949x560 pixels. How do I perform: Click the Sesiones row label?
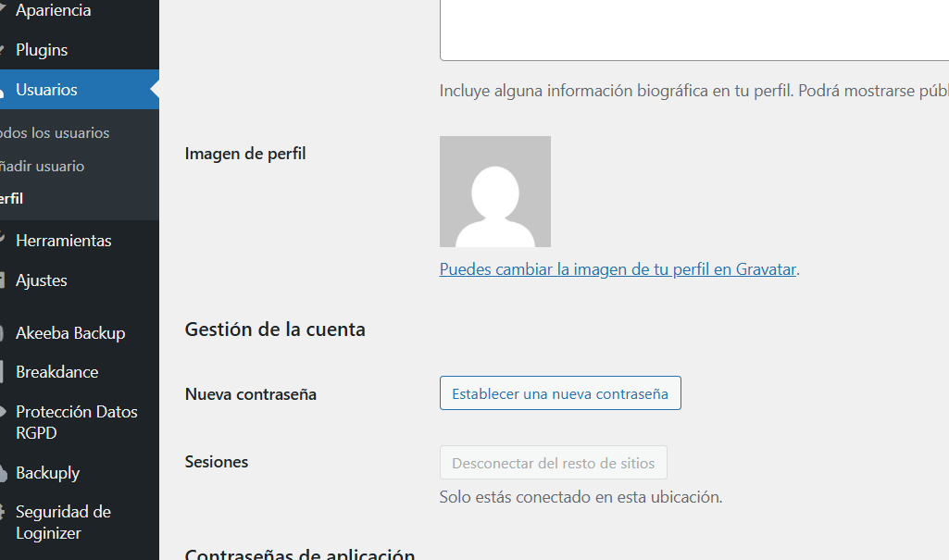coord(217,462)
